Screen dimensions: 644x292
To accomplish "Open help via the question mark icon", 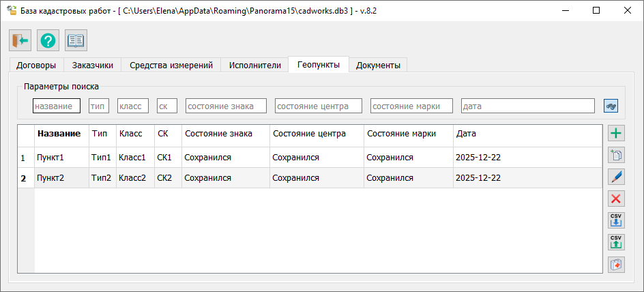I will 48,40.
